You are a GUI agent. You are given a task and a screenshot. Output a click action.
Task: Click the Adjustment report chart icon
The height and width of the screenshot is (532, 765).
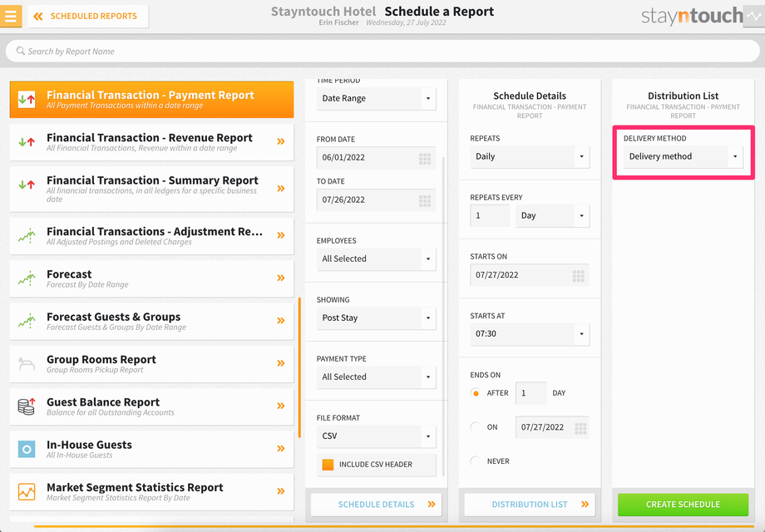[x=27, y=235]
